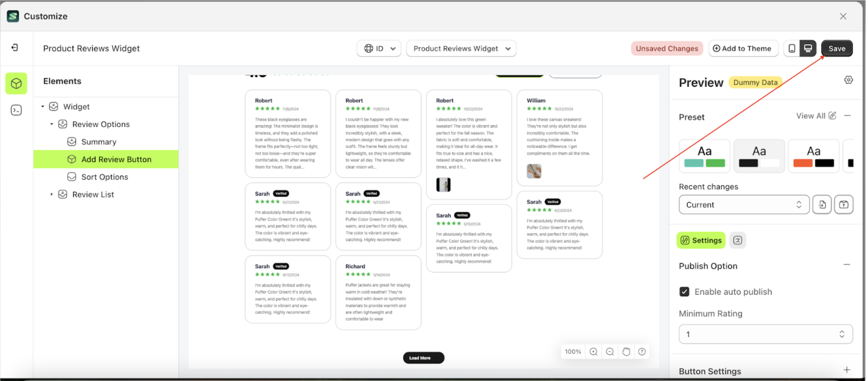Image resolution: width=868 pixels, height=381 pixels.
Task: Click the Unsaved Changes badge
Action: pyautogui.click(x=667, y=49)
